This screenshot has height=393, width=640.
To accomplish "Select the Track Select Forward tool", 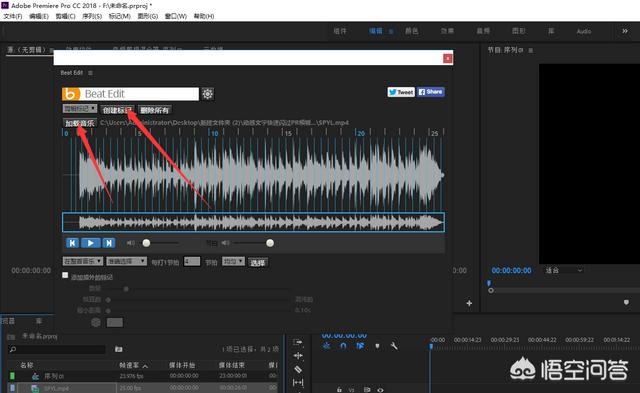I will coord(298,342).
